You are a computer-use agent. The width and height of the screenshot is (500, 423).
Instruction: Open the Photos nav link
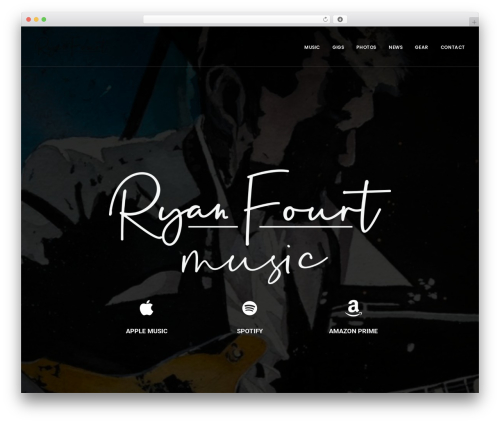[x=366, y=47]
